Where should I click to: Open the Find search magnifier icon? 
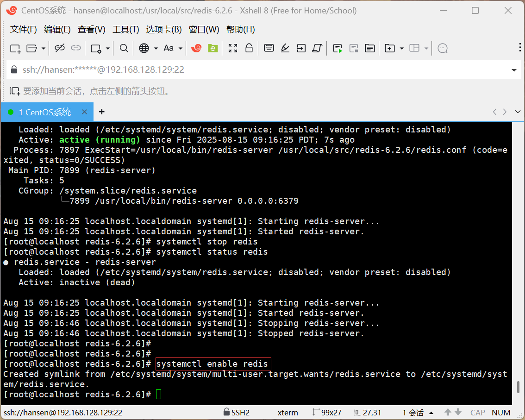click(x=124, y=48)
